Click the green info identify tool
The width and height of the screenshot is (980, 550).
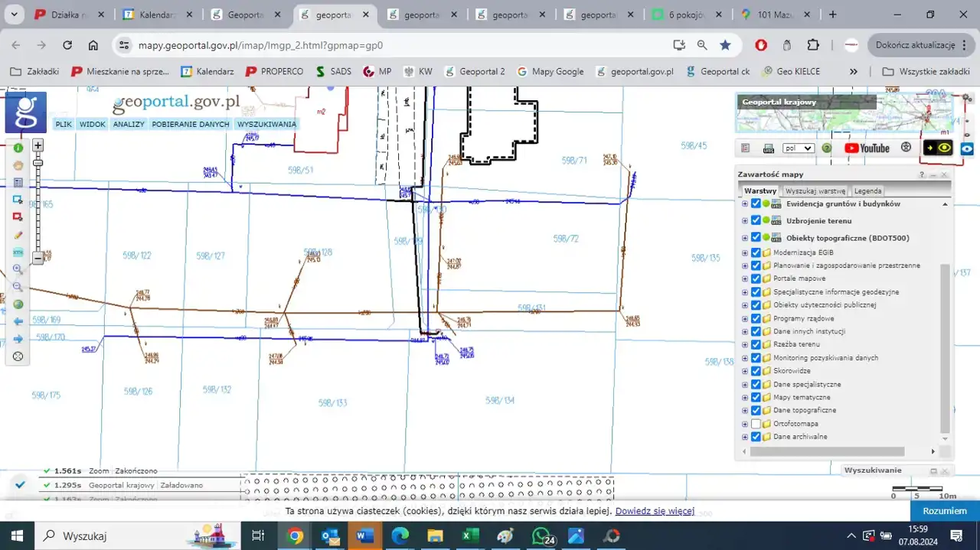click(x=18, y=148)
